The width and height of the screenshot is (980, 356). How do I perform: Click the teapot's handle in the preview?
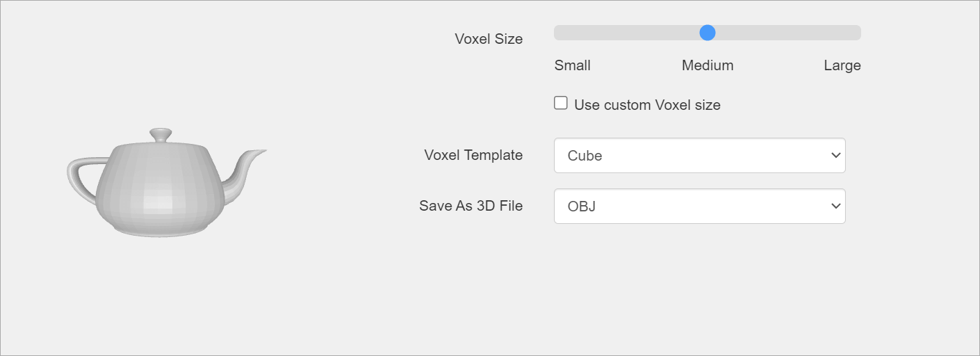(78, 177)
